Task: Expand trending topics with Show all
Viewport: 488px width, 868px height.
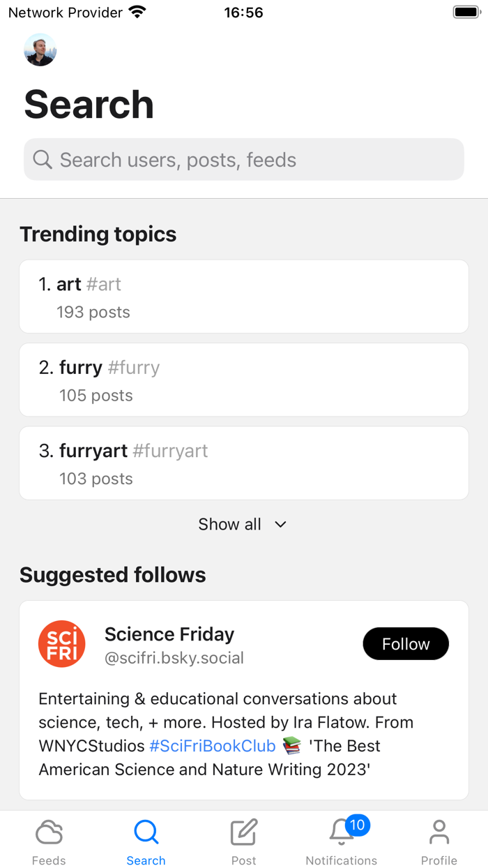Action: (230, 524)
